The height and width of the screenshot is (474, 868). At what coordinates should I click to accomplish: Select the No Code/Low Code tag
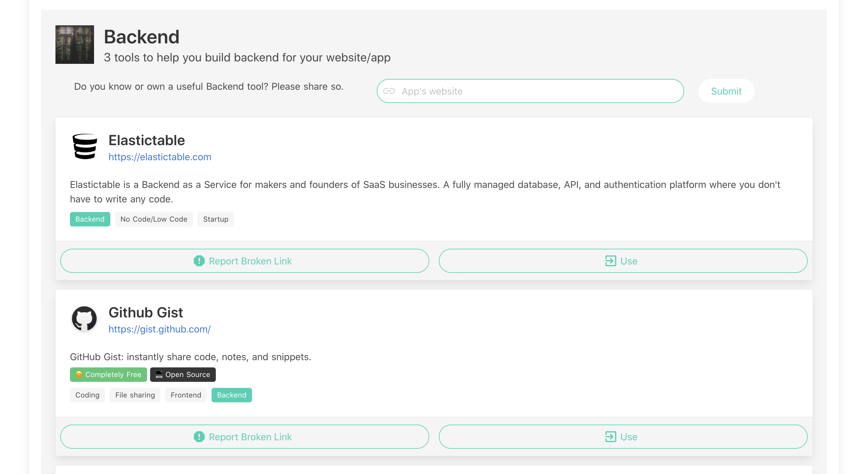click(x=154, y=219)
